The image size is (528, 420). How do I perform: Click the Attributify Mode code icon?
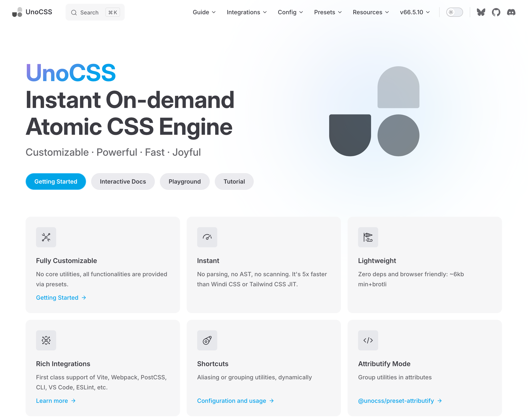368,340
